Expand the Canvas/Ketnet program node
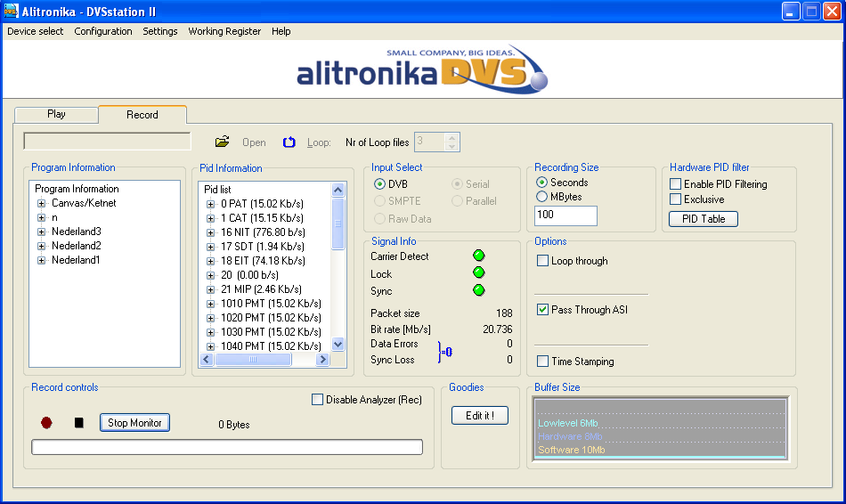This screenshot has height=504, width=846. pos(41,203)
